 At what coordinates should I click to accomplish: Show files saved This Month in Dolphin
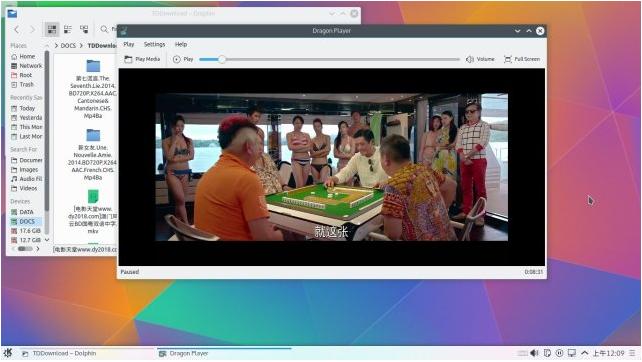coord(27,127)
